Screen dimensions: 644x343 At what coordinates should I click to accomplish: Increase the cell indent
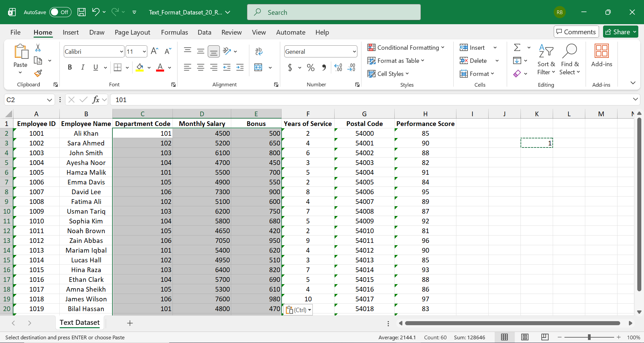point(240,68)
